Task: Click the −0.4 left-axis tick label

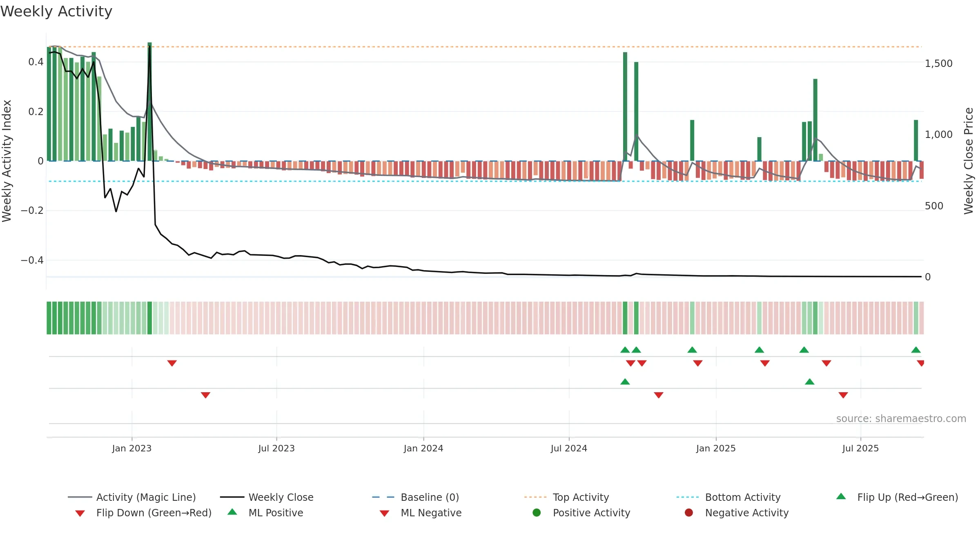Action: [x=32, y=260]
